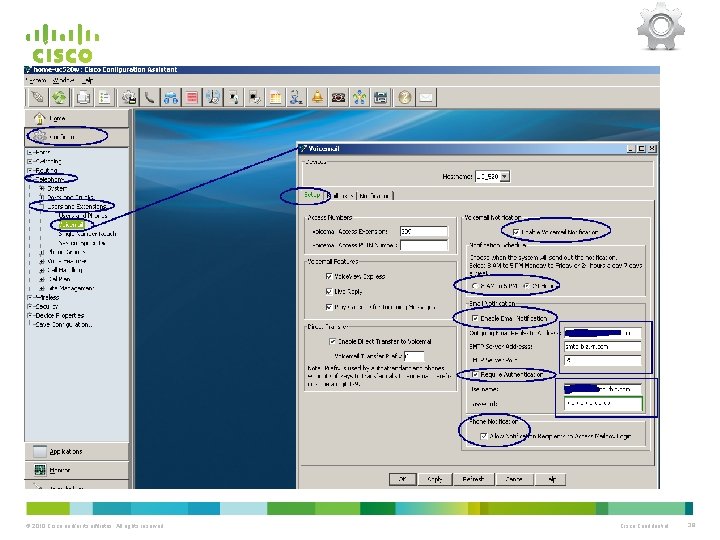This screenshot has width=720, height=540.
Task: Toggle the VoiceView Express checkbox
Action: pos(329,276)
